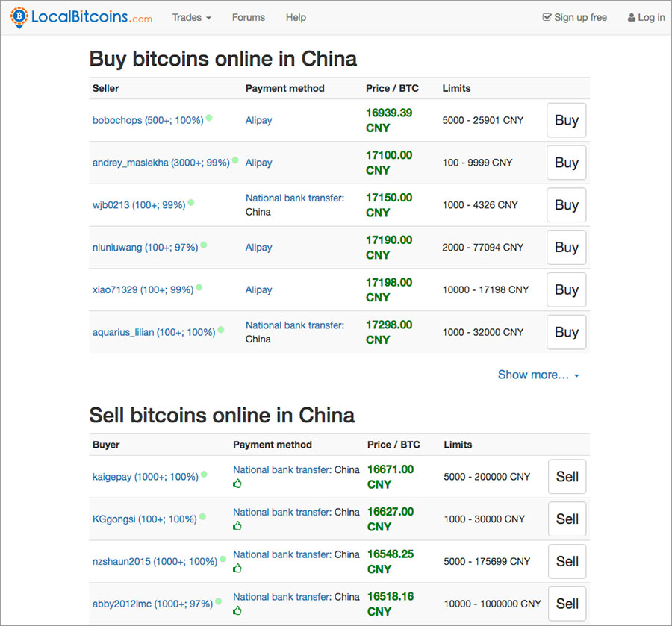Click National bank transfer in aquarius_lilian row
The height and width of the screenshot is (626, 672).
pyautogui.click(x=295, y=325)
